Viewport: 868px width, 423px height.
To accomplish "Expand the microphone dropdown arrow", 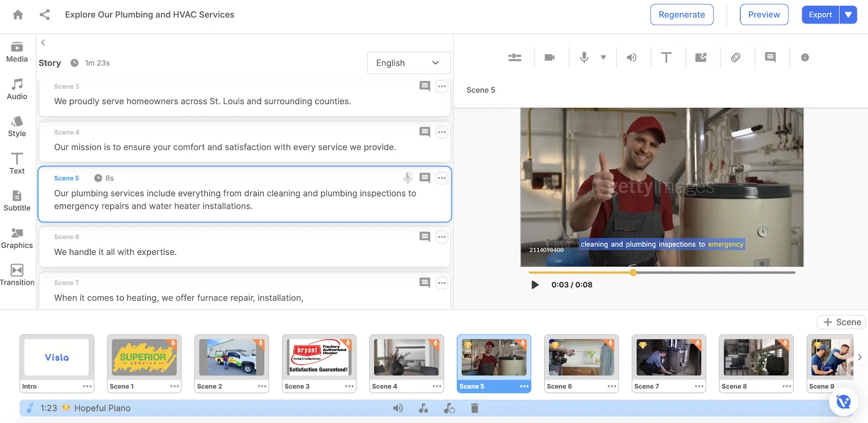I will (x=603, y=57).
